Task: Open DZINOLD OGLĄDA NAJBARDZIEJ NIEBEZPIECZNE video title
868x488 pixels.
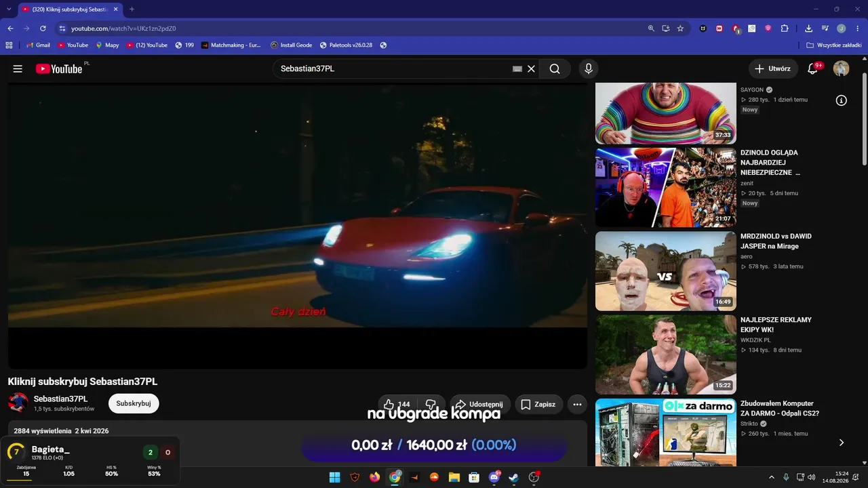Action: tap(770, 163)
